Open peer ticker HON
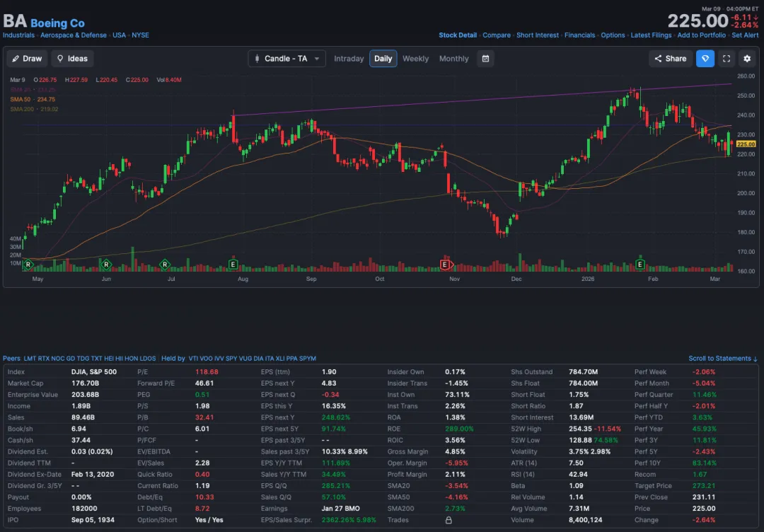 pos(131,359)
